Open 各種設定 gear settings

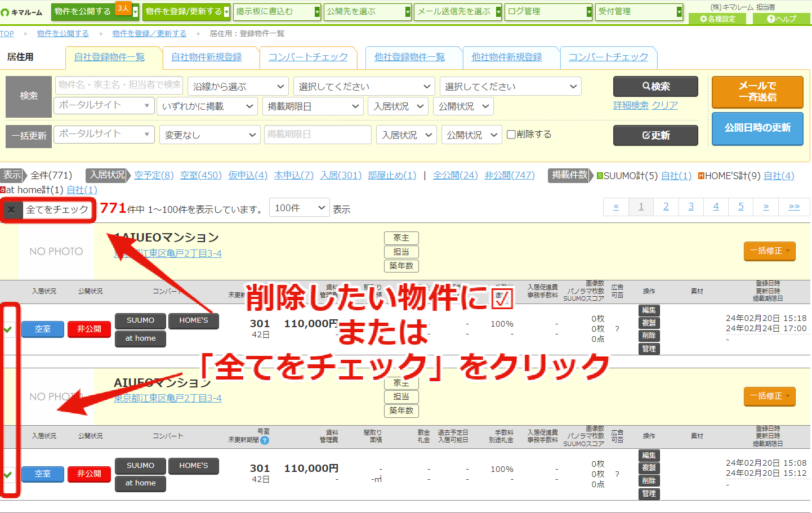pos(717,19)
